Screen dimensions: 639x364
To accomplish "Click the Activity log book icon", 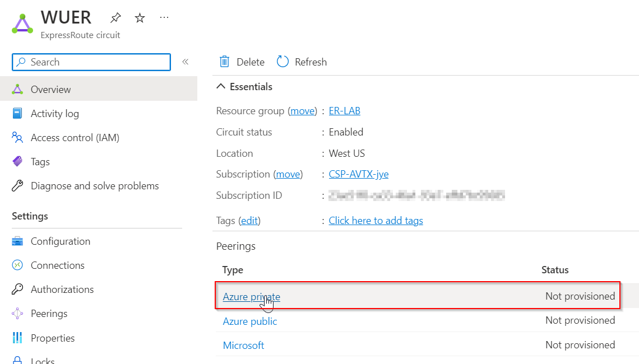I will 17,113.
